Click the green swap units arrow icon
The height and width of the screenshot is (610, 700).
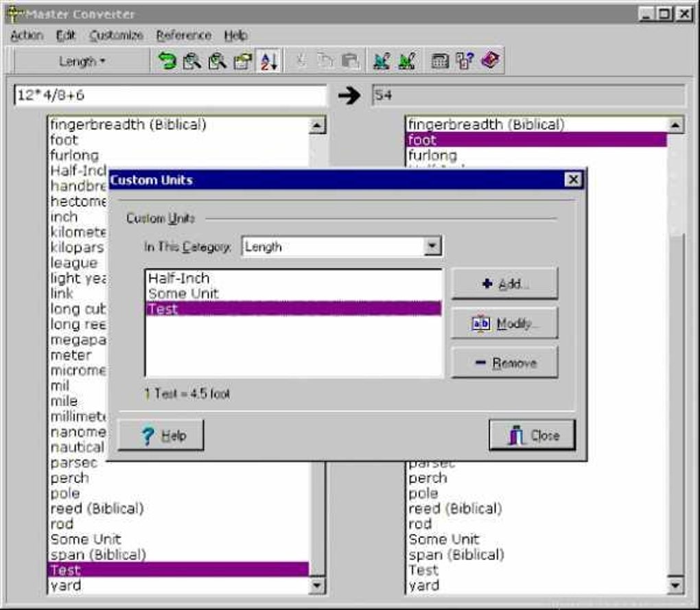click(167, 60)
